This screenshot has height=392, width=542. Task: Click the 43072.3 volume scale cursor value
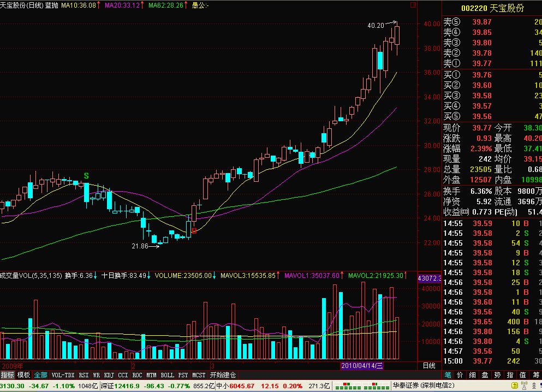(x=430, y=278)
